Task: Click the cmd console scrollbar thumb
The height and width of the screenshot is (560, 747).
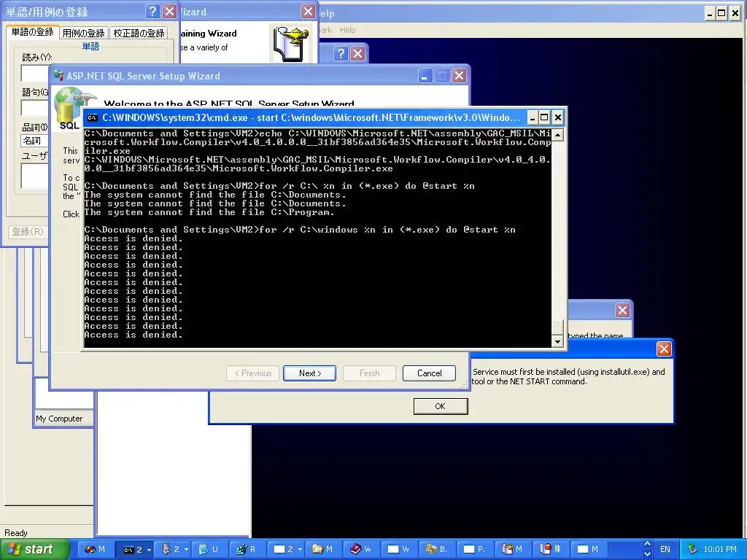Action: (x=557, y=327)
